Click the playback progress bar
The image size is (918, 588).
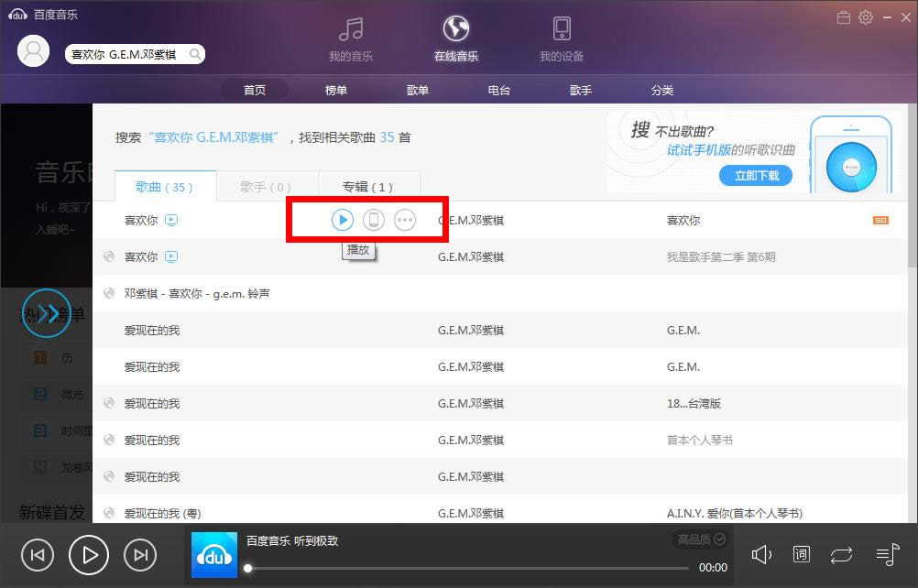pyautogui.click(x=468, y=568)
